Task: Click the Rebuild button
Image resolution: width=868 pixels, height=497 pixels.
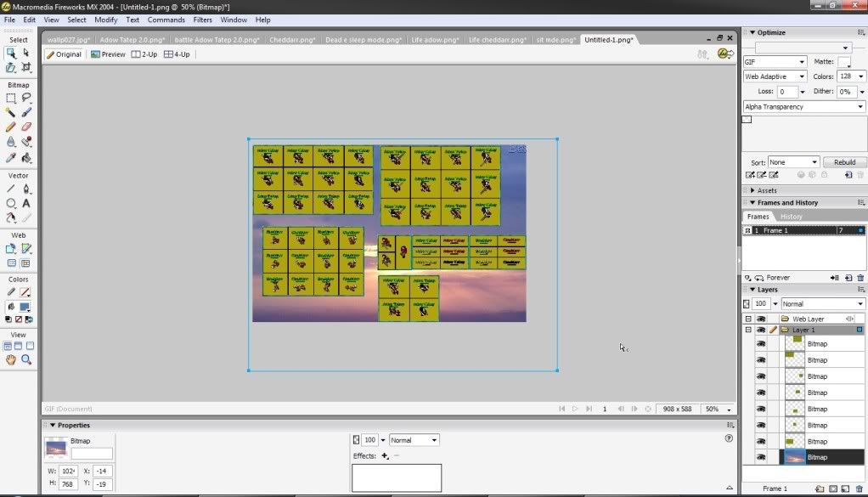Action: pos(844,161)
